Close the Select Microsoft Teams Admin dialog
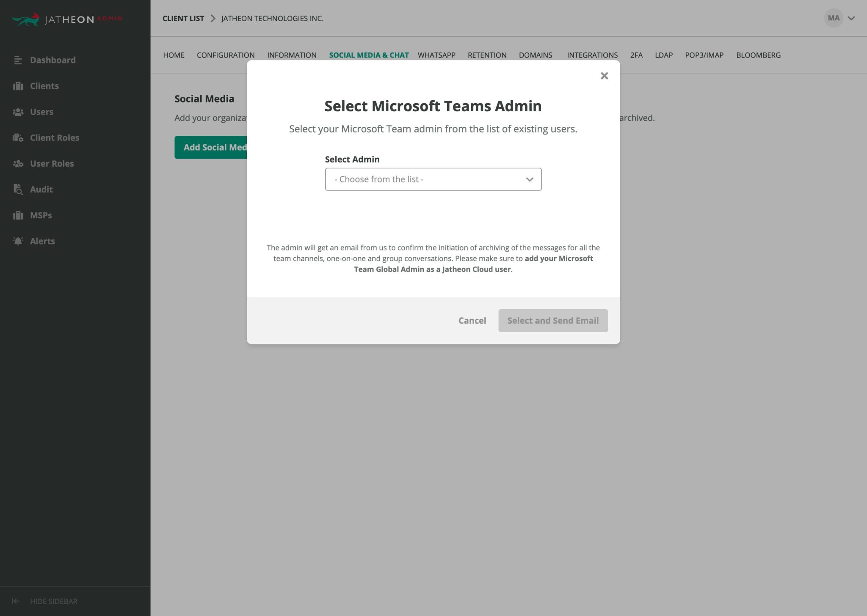867x616 pixels. pyautogui.click(x=604, y=76)
